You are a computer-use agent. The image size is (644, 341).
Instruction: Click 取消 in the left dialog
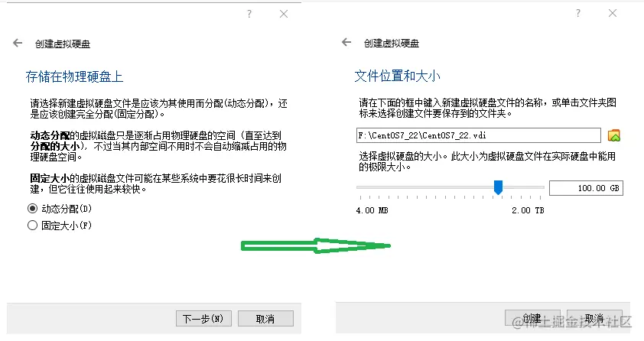(265, 318)
